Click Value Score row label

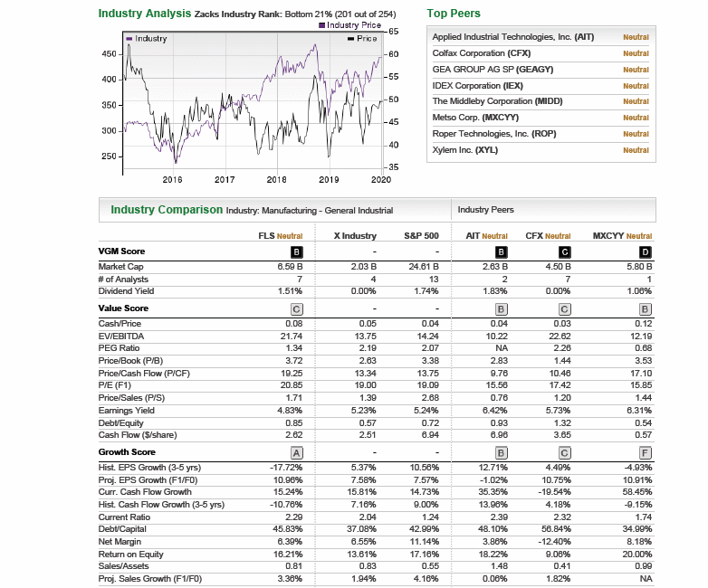point(123,308)
